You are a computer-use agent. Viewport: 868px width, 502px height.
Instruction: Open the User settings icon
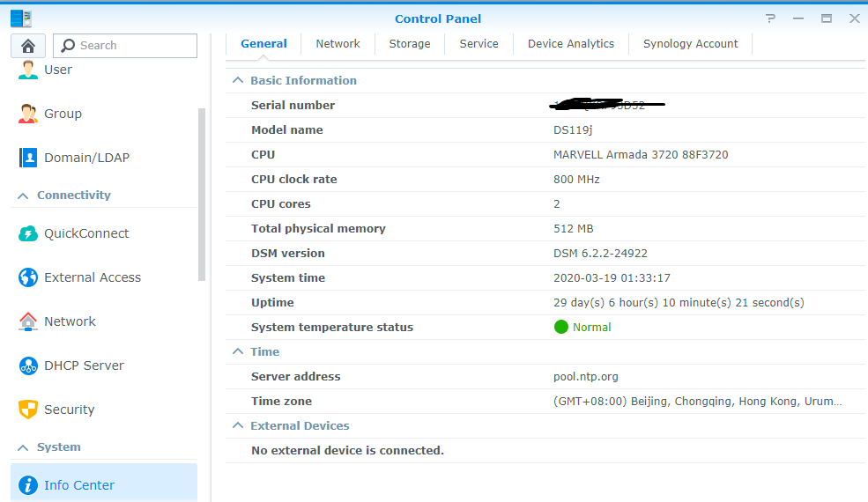27,70
